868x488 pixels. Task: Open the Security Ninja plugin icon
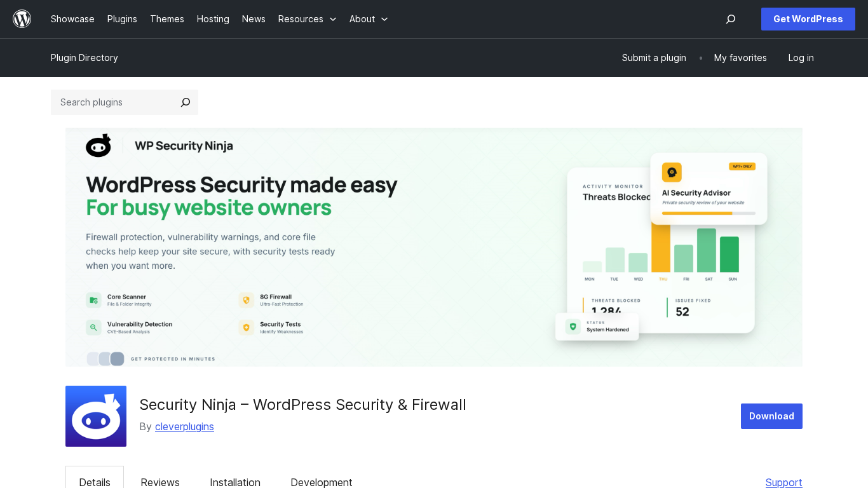click(x=96, y=416)
